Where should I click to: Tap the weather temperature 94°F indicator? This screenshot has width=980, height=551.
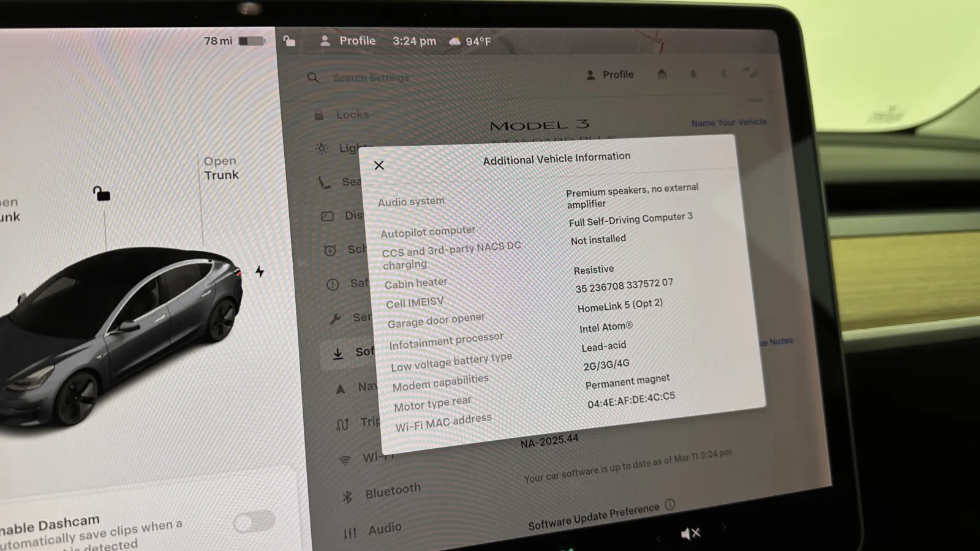(470, 41)
